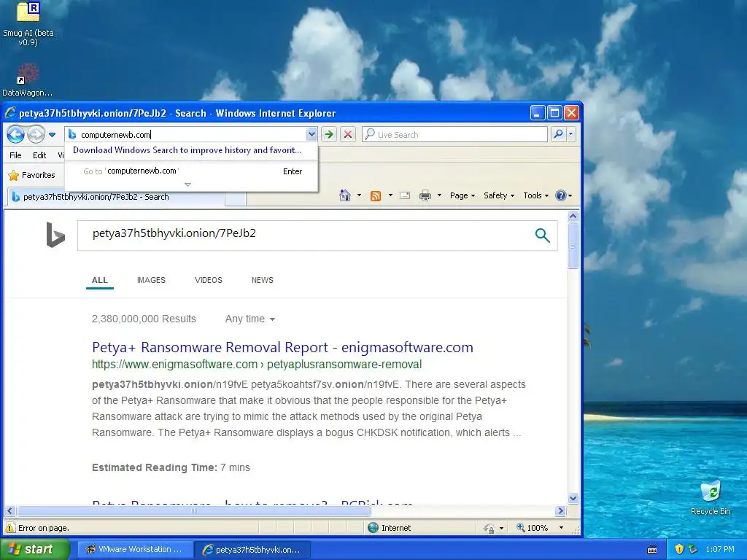Choose Go to computernewb.com suggestion

click(192, 171)
